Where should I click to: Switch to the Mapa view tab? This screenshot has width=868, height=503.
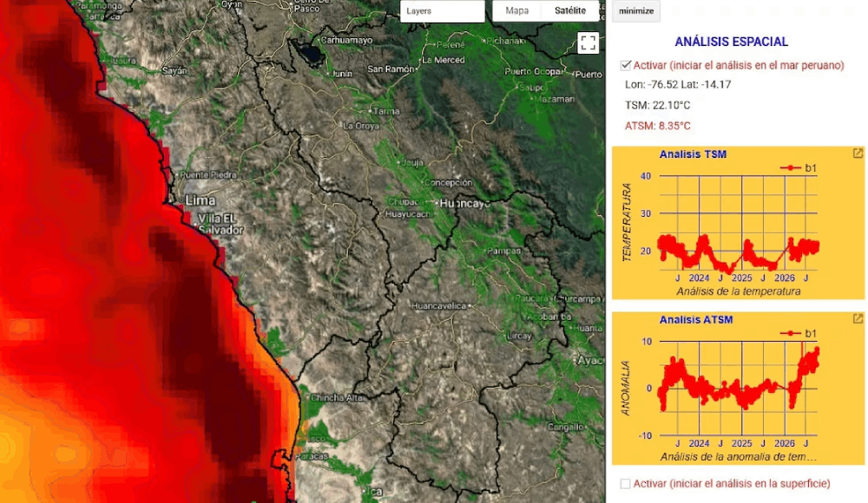click(517, 10)
